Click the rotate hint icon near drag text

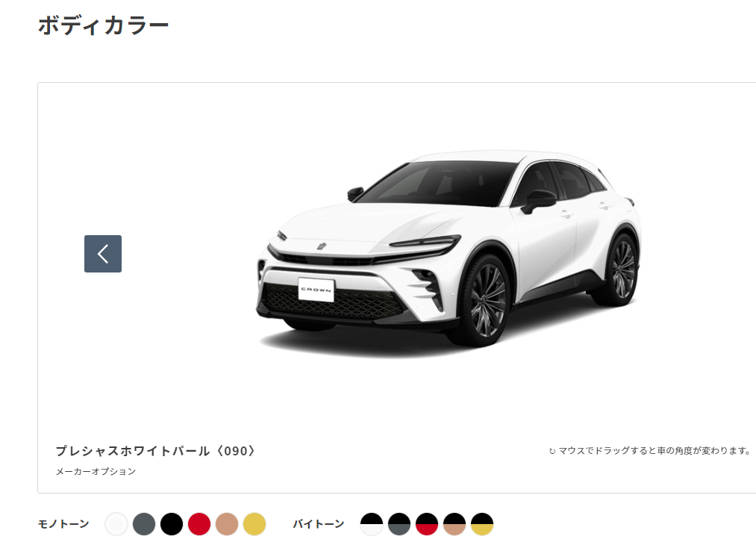tap(552, 452)
